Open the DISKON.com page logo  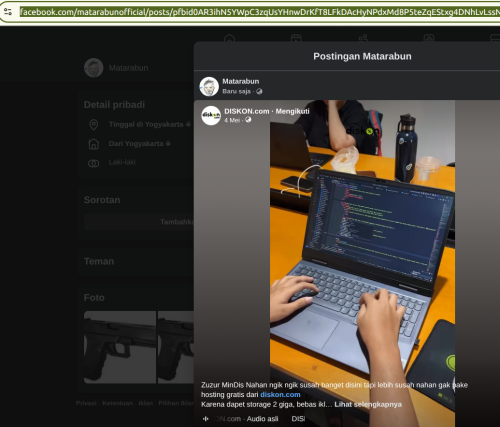pos(211,115)
